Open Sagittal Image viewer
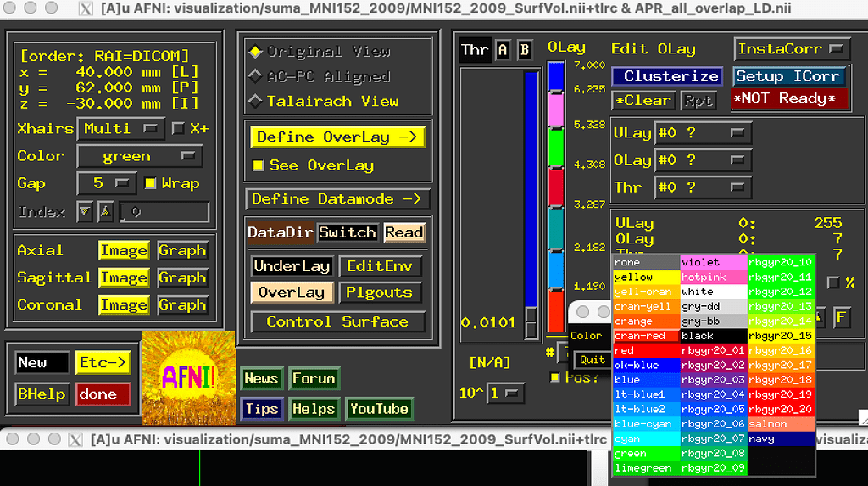 pos(124,277)
